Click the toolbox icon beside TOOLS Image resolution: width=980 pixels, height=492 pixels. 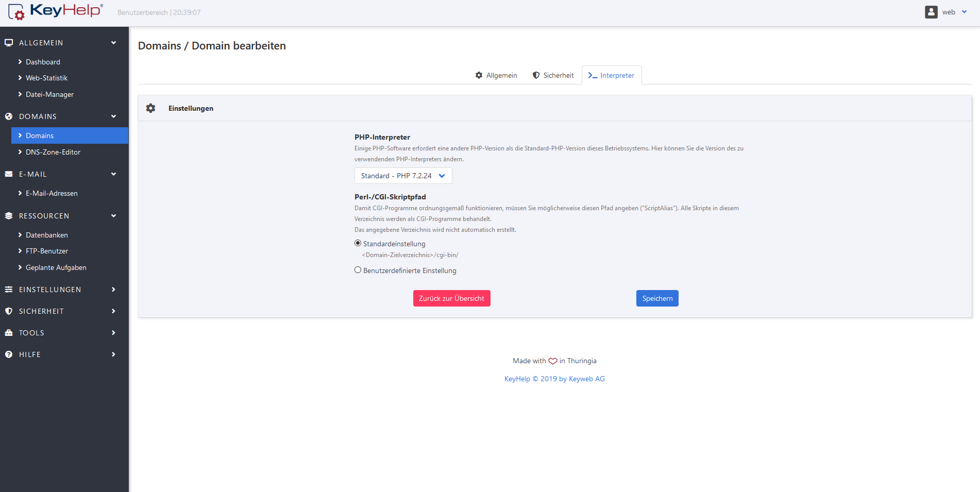coord(9,333)
